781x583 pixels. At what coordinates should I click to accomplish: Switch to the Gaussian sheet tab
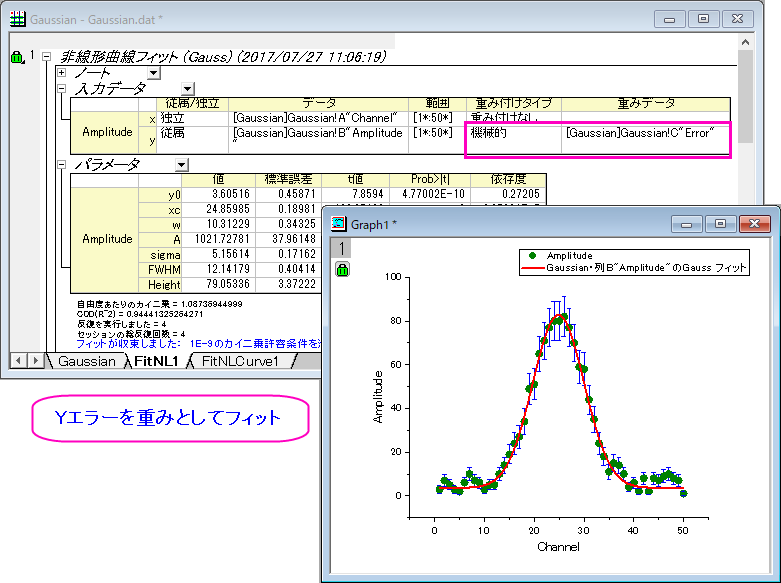pyautogui.click(x=87, y=361)
